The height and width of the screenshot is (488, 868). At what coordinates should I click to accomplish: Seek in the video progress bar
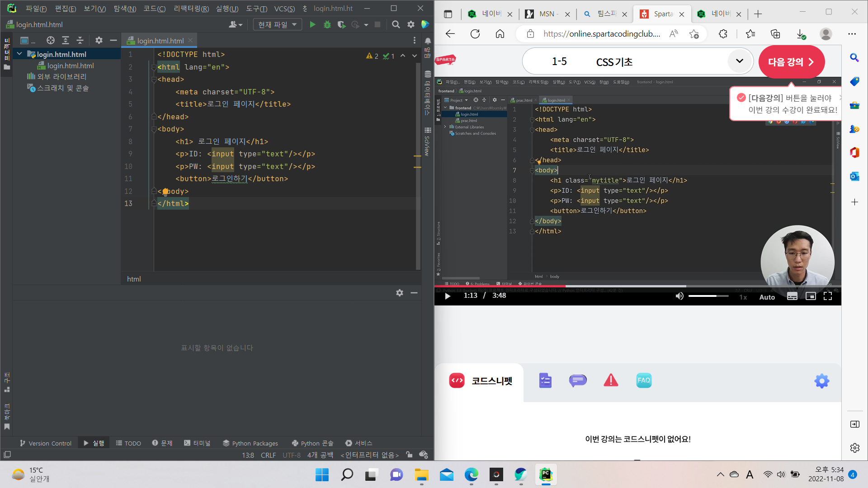[637, 286]
